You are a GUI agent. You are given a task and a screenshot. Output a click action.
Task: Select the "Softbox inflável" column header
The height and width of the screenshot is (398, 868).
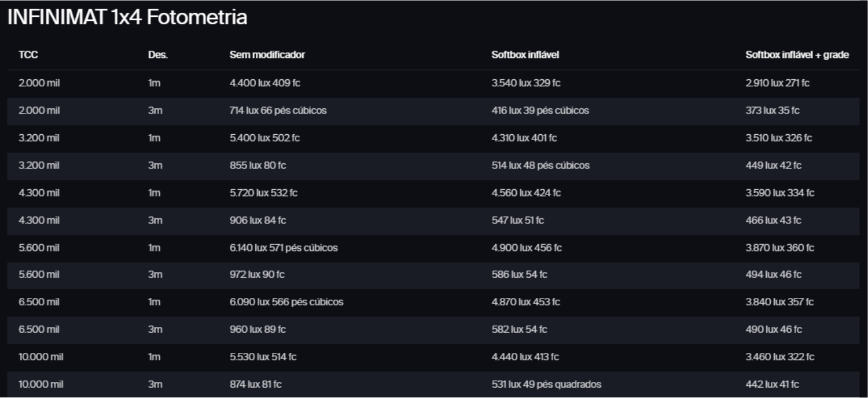(525, 55)
